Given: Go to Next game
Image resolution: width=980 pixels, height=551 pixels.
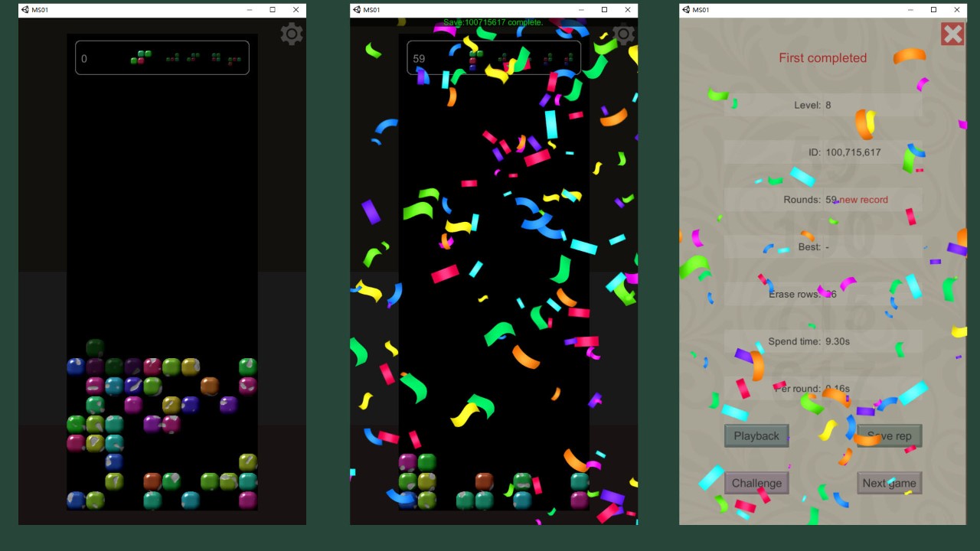Looking at the screenshot, I should [889, 483].
